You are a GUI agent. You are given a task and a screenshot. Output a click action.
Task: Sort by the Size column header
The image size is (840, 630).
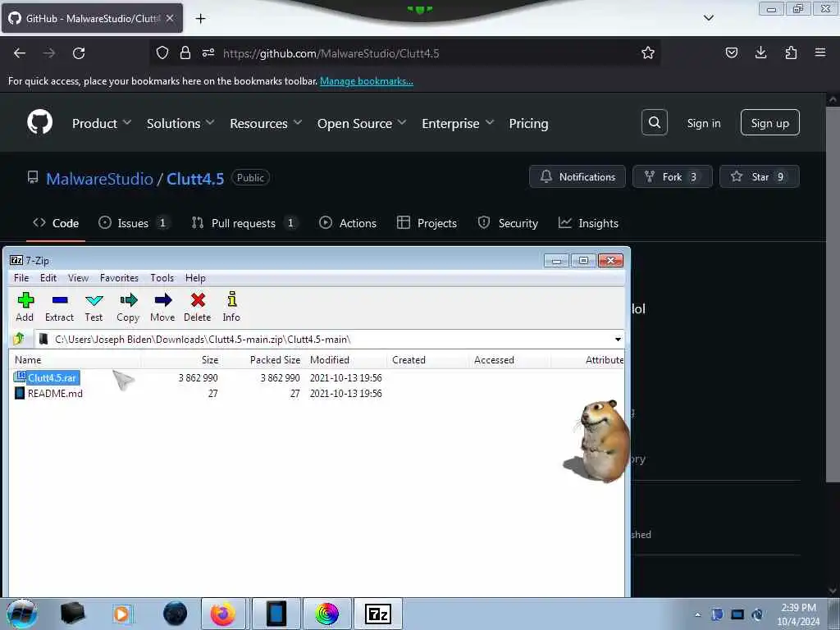coord(181,360)
